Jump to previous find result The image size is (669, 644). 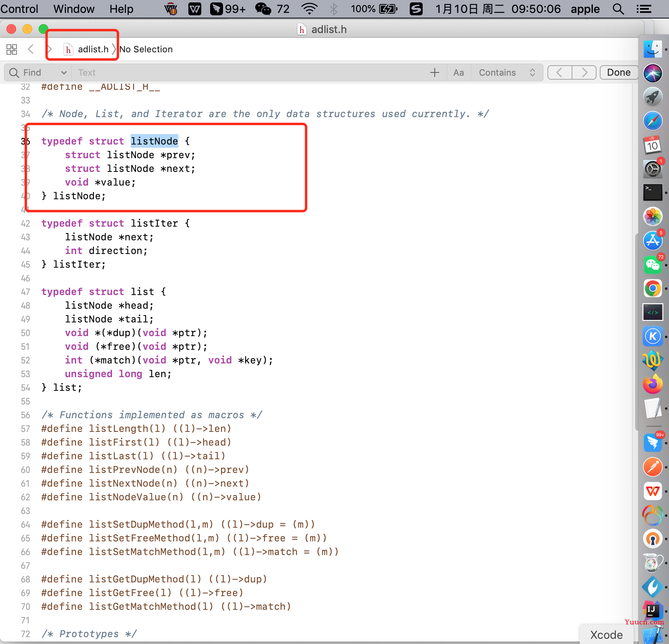[x=560, y=72]
